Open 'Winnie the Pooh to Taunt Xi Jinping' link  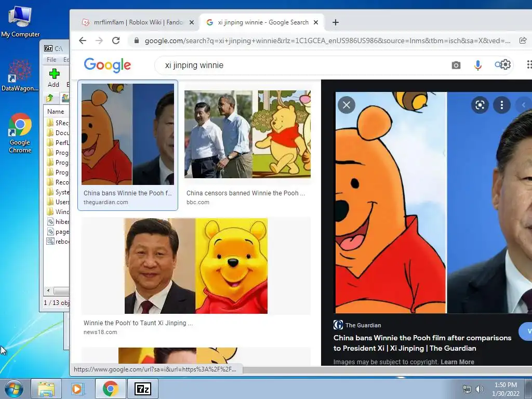[138, 323]
